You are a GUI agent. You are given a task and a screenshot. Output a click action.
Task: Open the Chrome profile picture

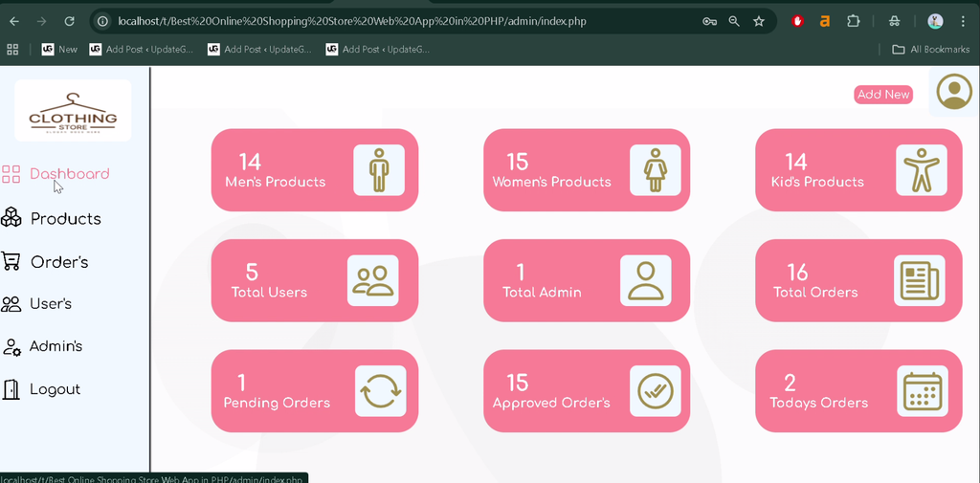935,21
